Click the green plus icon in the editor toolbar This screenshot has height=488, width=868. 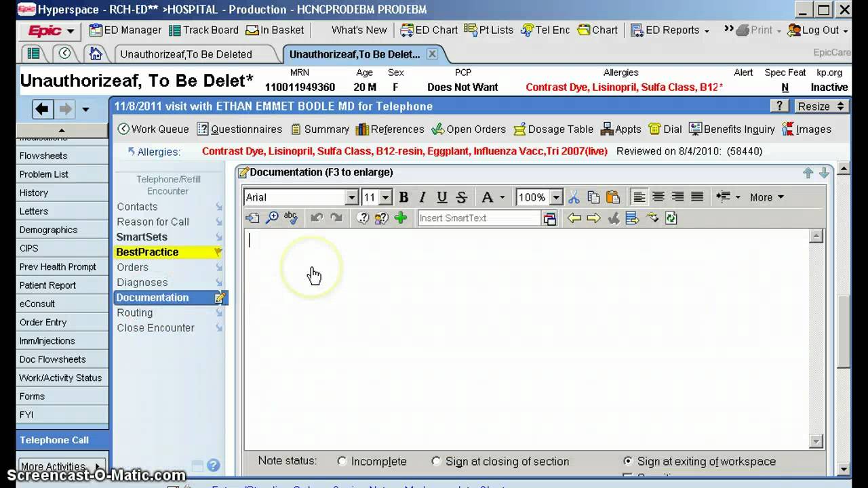click(x=401, y=218)
